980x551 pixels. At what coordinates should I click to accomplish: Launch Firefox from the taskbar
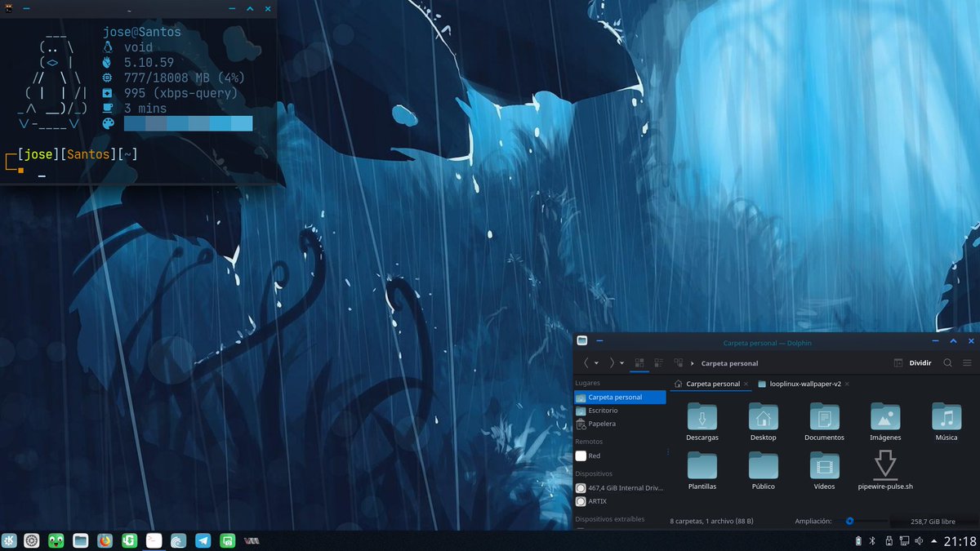(105, 540)
